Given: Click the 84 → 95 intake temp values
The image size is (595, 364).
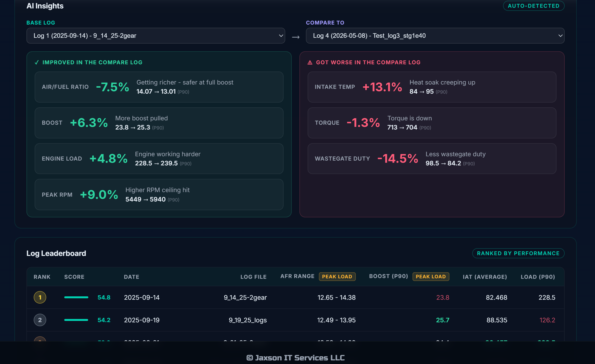Looking at the screenshot, I should coord(421,92).
